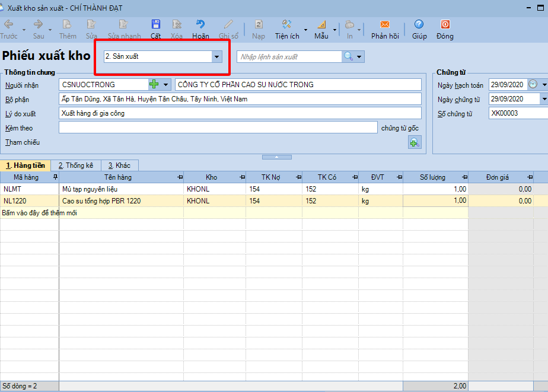Click the Sửa (edit) toolbar icon
548x392 pixels.
(x=91, y=24)
